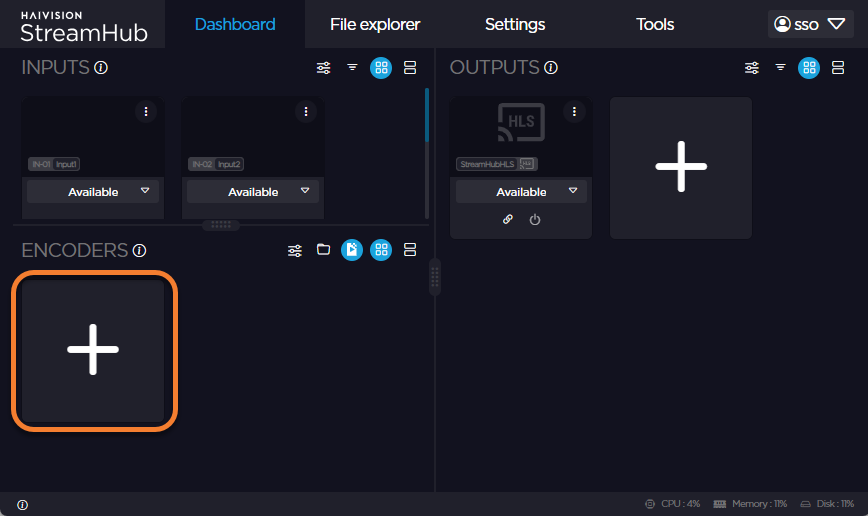Click the info icon next to OUTPUTS

click(x=551, y=68)
